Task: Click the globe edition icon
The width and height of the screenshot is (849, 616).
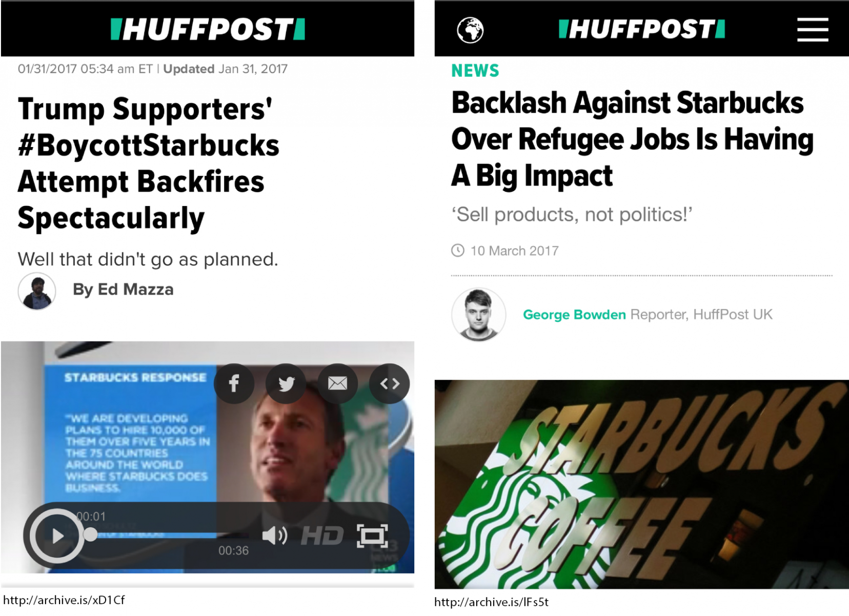Action: [470, 30]
